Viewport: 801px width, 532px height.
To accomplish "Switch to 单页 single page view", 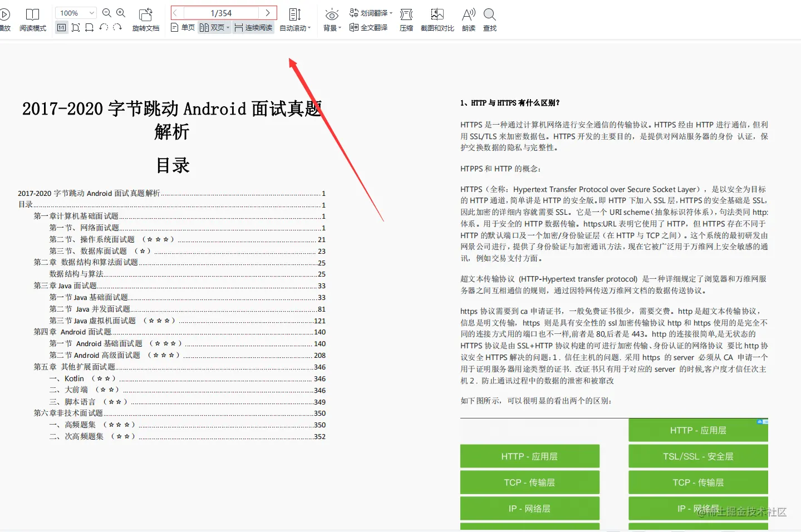I will pyautogui.click(x=183, y=27).
